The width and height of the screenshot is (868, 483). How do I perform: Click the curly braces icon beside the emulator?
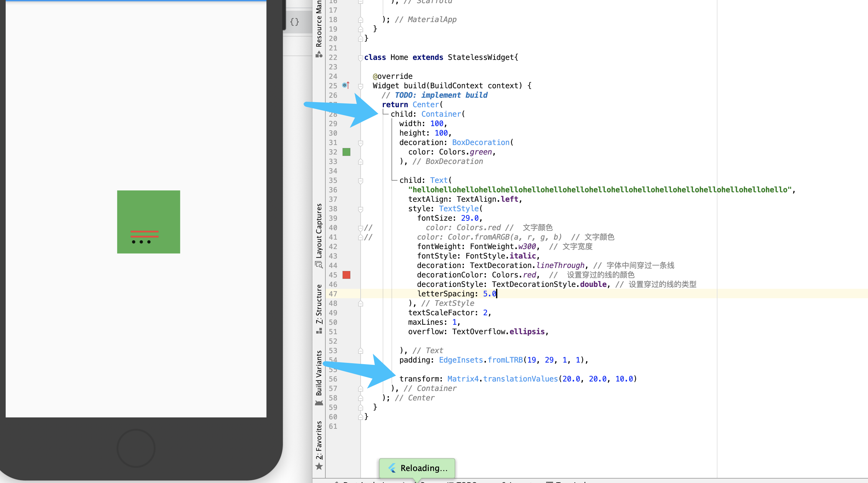tap(294, 22)
